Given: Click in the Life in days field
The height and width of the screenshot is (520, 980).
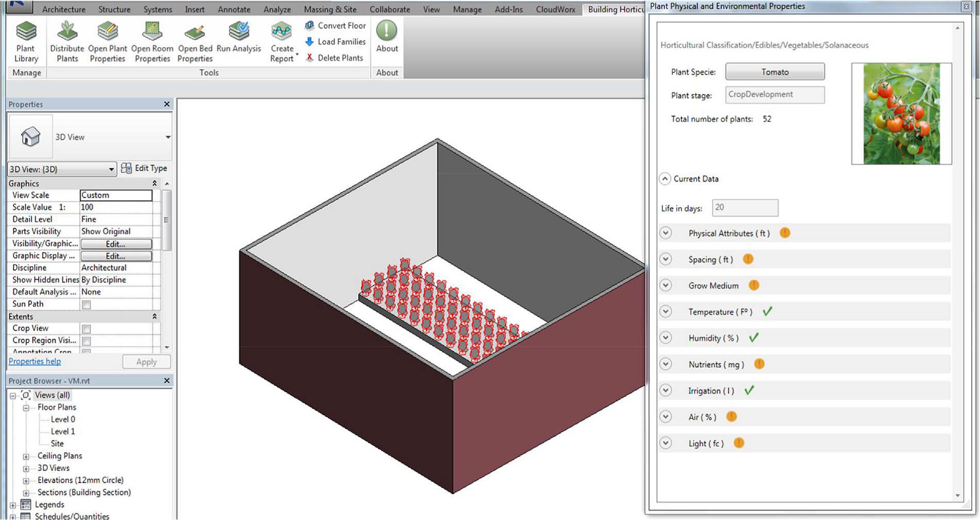Looking at the screenshot, I should click(x=745, y=208).
